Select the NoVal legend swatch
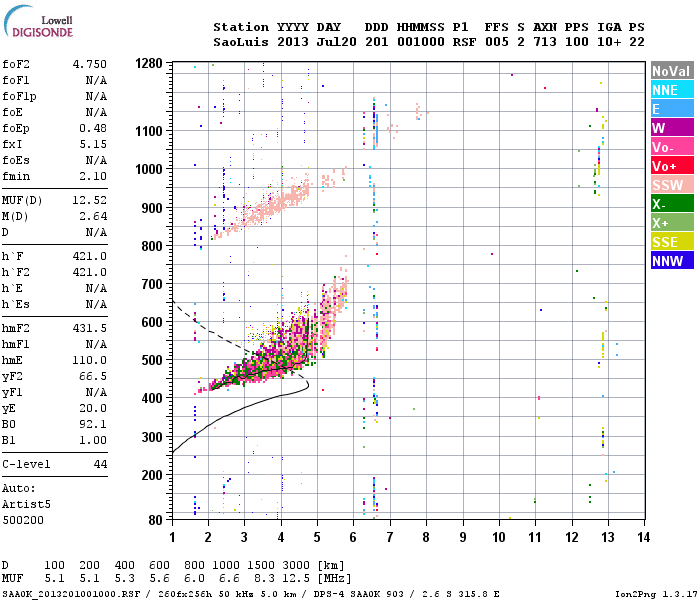700x600 pixels. 672,71
